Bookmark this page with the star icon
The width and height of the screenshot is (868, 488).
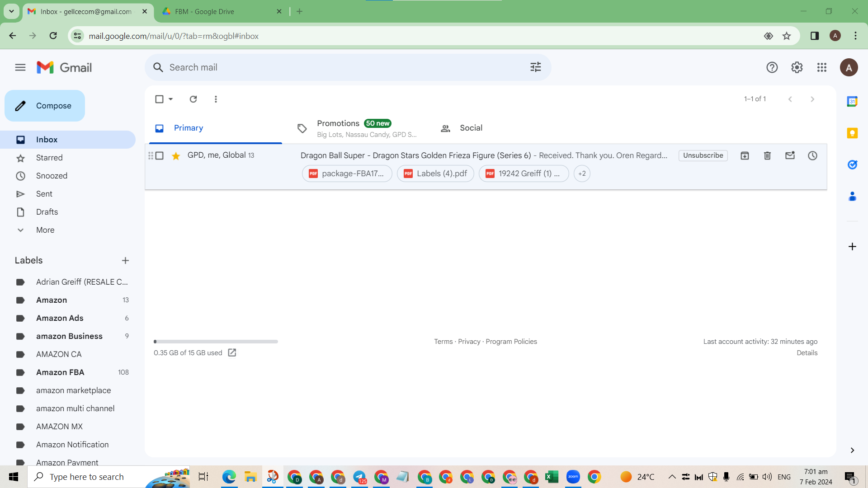[x=787, y=36]
